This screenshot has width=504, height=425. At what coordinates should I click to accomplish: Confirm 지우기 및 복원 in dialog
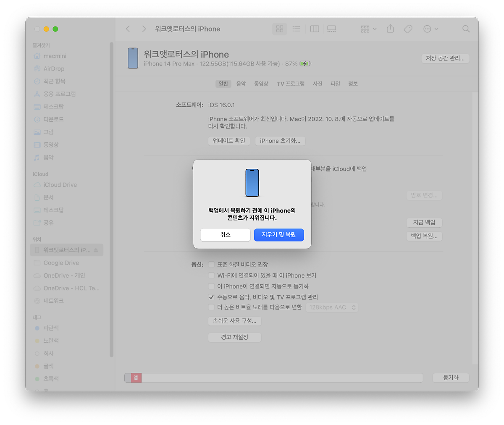279,235
